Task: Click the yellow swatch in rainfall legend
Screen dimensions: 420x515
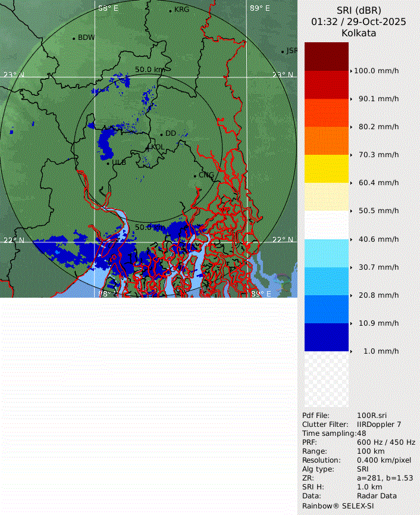Action: point(326,168)
